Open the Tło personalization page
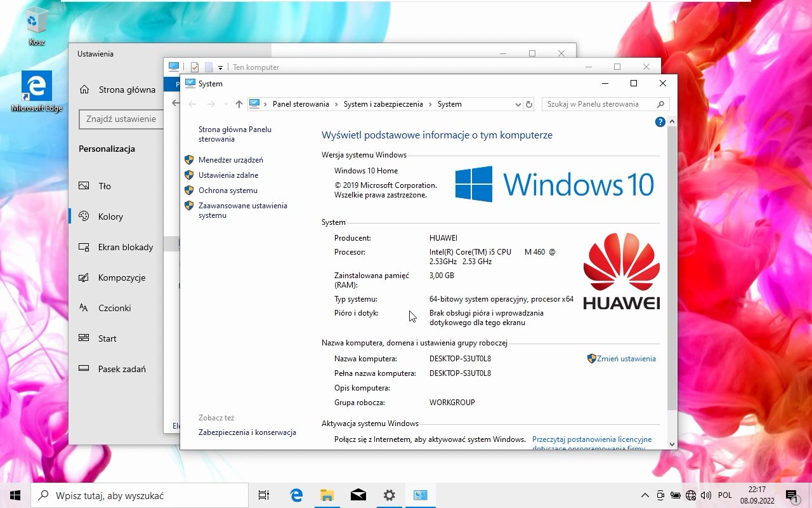812x508 pixels. point(95,186)
